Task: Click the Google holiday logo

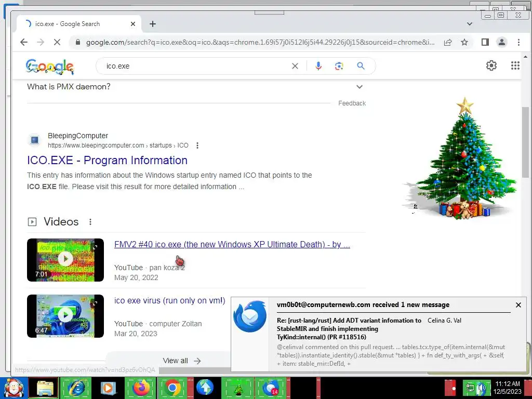Action: [x=50, y=66]
